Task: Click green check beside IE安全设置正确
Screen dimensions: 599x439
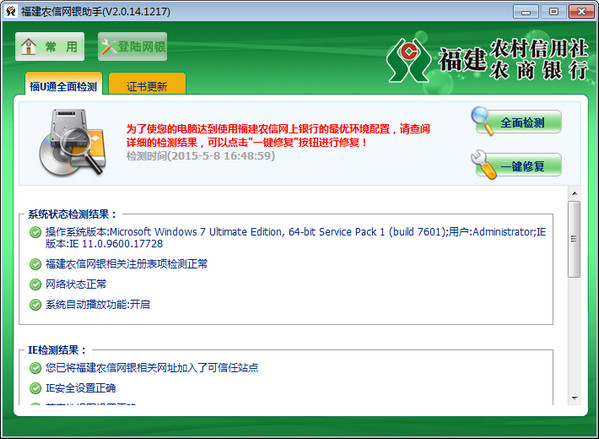Action: [35, 388]
